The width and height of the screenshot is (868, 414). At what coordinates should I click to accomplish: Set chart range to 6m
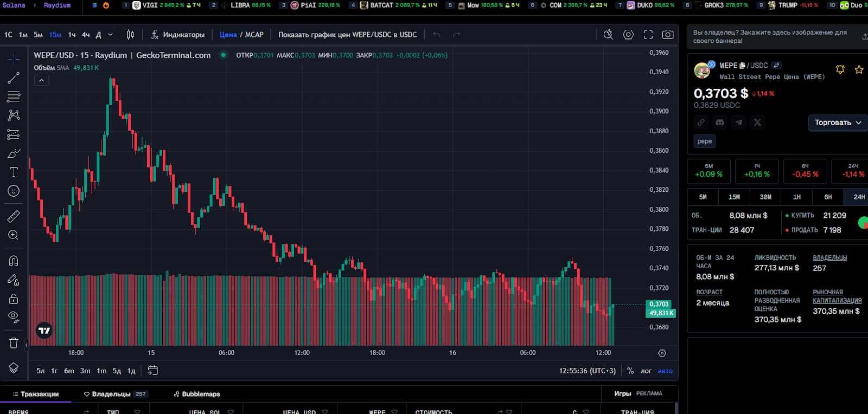(x=69, y=371)
